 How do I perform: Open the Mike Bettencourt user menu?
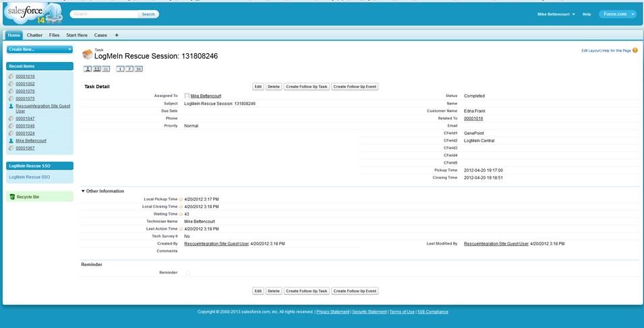coord(556,14)
